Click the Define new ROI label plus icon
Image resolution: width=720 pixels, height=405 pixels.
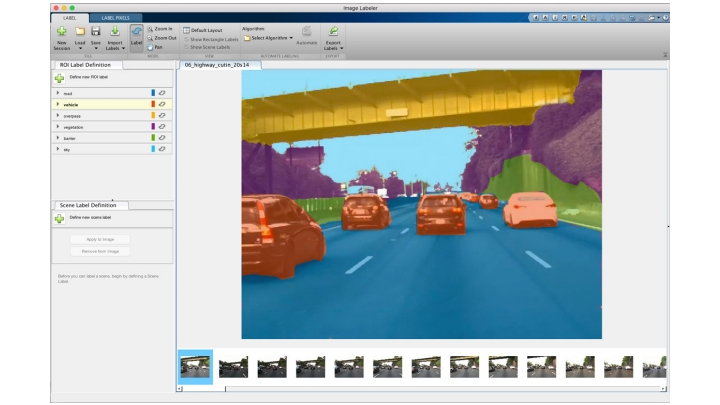pos(60,78)
